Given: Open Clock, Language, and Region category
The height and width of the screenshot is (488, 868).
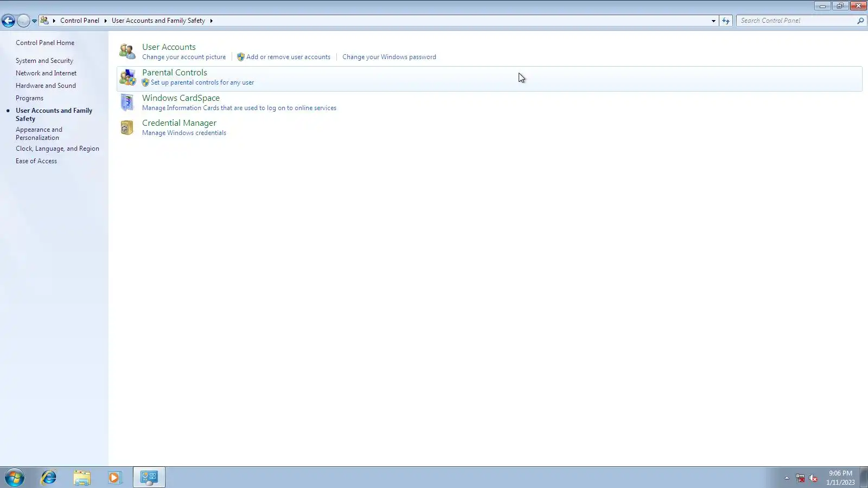Looking at the screenshot, I should point(58,149).
